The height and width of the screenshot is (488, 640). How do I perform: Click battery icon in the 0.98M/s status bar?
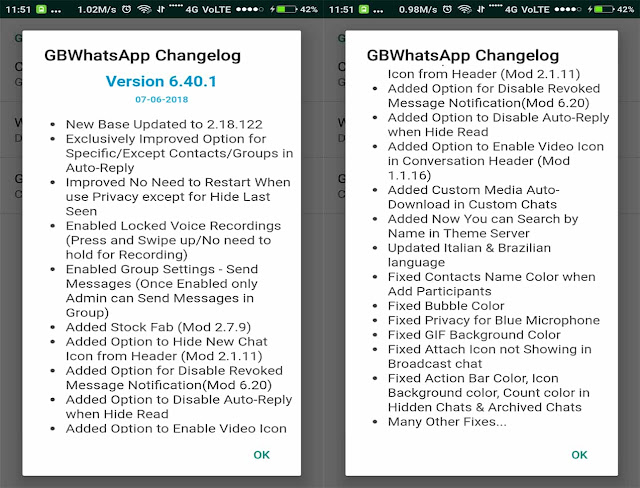point(604,9)
